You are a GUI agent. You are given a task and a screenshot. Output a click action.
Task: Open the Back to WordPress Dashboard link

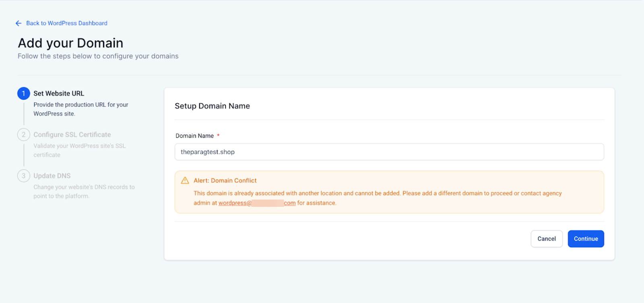click(67, 23)
